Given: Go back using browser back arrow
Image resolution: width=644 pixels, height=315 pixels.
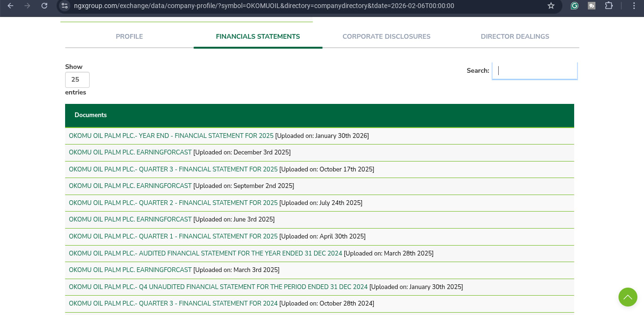Looking at the screenshot, I should tap(10, 6).
